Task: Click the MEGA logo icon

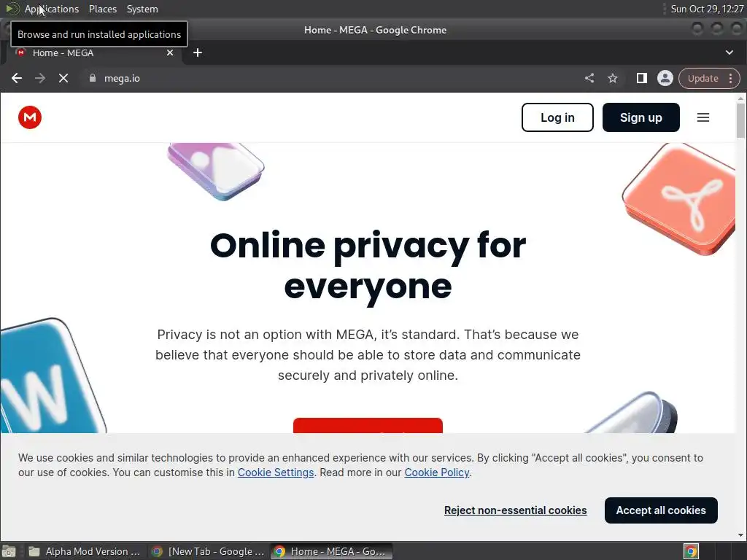Action: coord(29,117)
